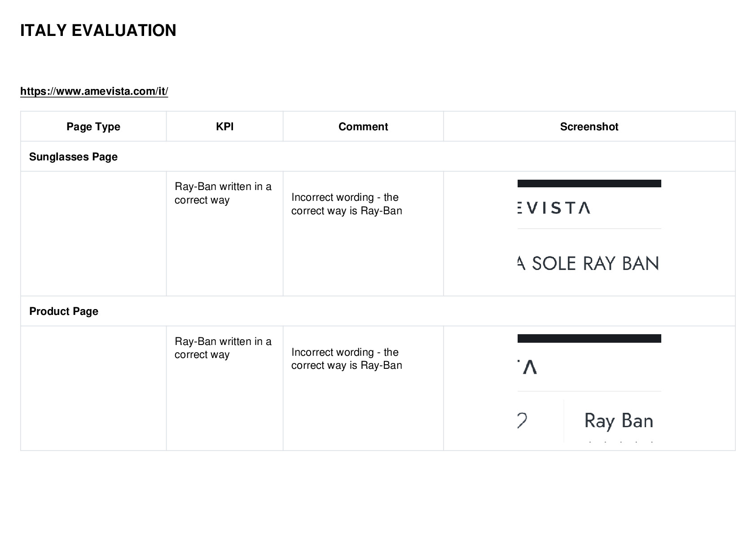
Task: Select KPI text in the Sunglasses Page section
Action: click(223, 193)
